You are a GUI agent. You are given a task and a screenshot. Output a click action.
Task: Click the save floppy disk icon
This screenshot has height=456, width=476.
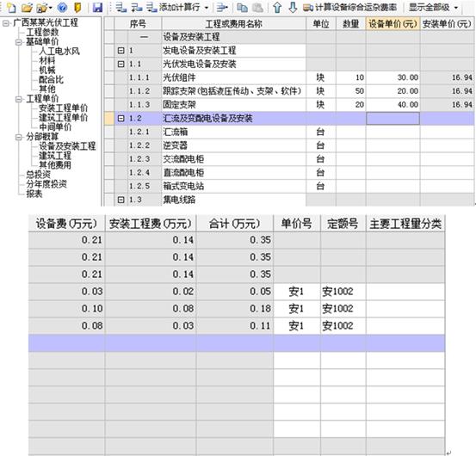click(x=97, y=7)
